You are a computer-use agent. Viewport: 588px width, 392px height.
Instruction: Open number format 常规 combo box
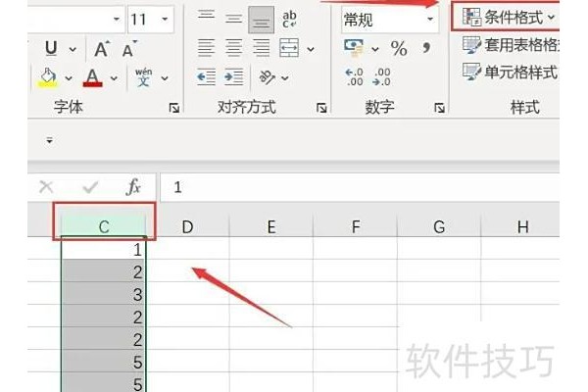point(390,20)
